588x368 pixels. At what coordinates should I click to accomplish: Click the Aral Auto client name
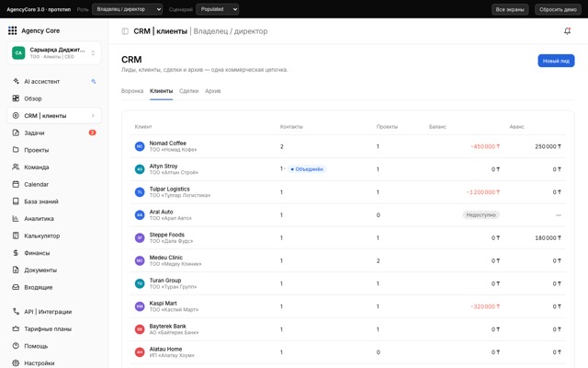[162, 212]
